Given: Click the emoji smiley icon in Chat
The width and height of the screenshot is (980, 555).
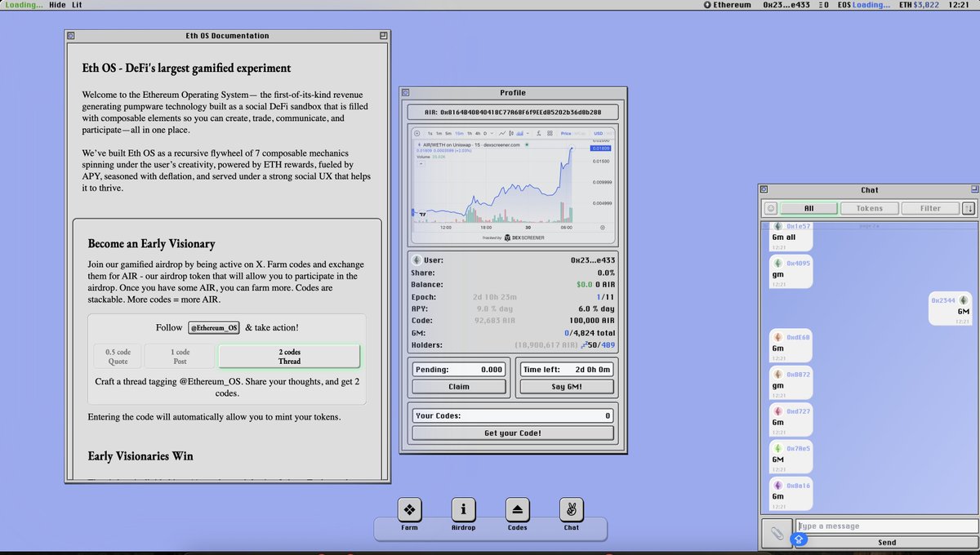Looking at the screenshot, I should click(x=771, y=208).
